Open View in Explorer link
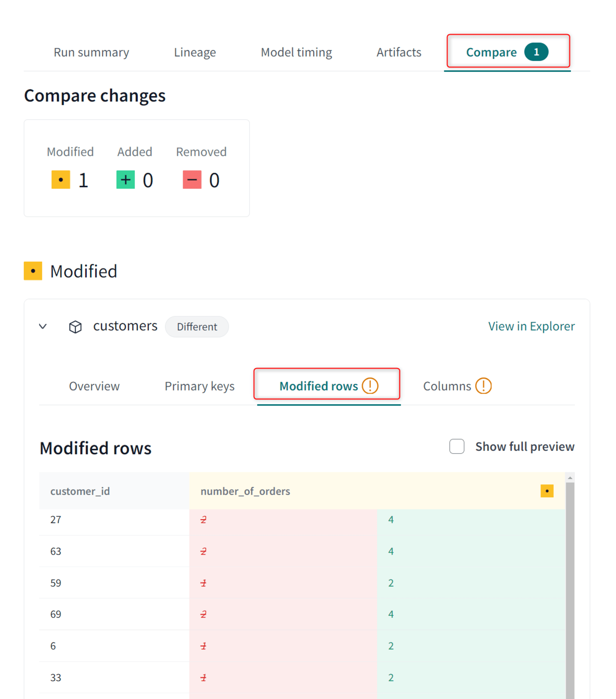Screen dimensions: 616x699 531,326
